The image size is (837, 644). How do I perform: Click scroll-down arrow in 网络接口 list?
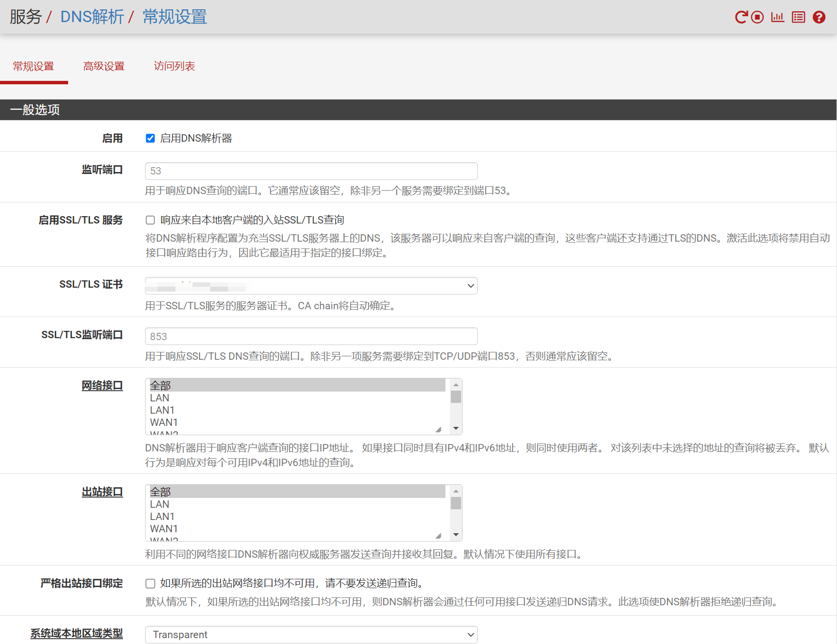[456, 428]
